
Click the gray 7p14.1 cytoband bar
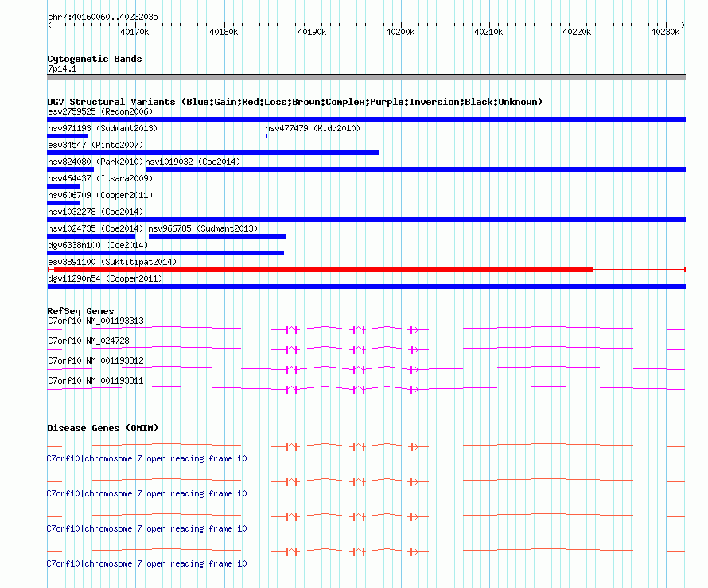(366, 77)
